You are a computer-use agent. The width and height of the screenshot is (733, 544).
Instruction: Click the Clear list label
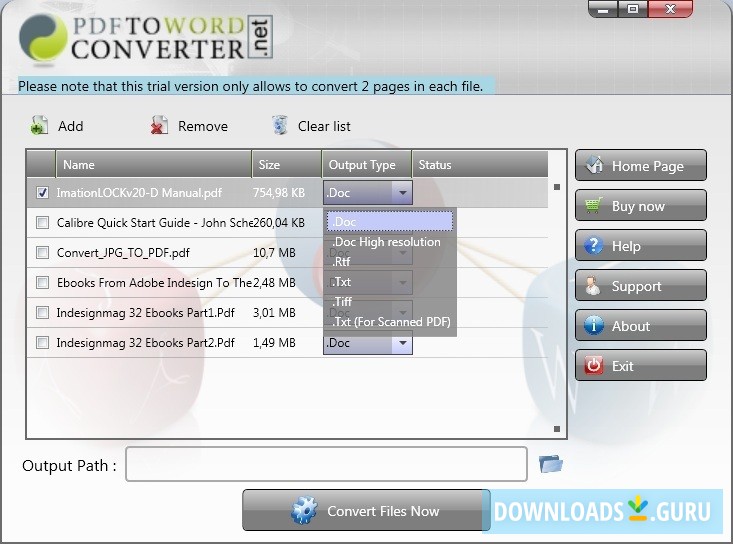tap(324, 126)
